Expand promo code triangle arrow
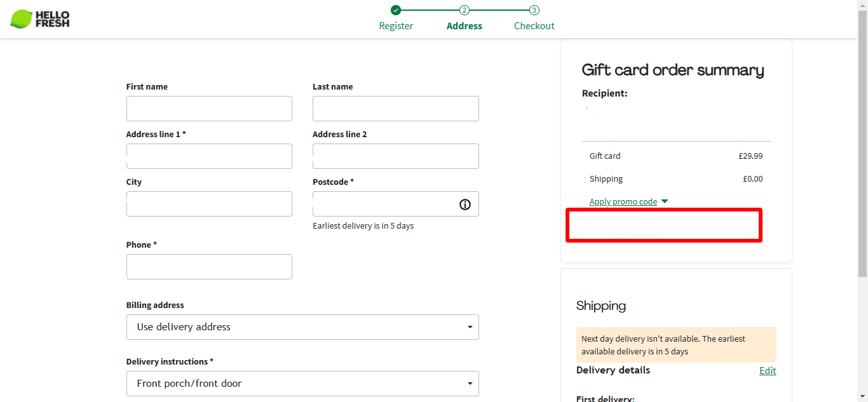 pos(665,201)
